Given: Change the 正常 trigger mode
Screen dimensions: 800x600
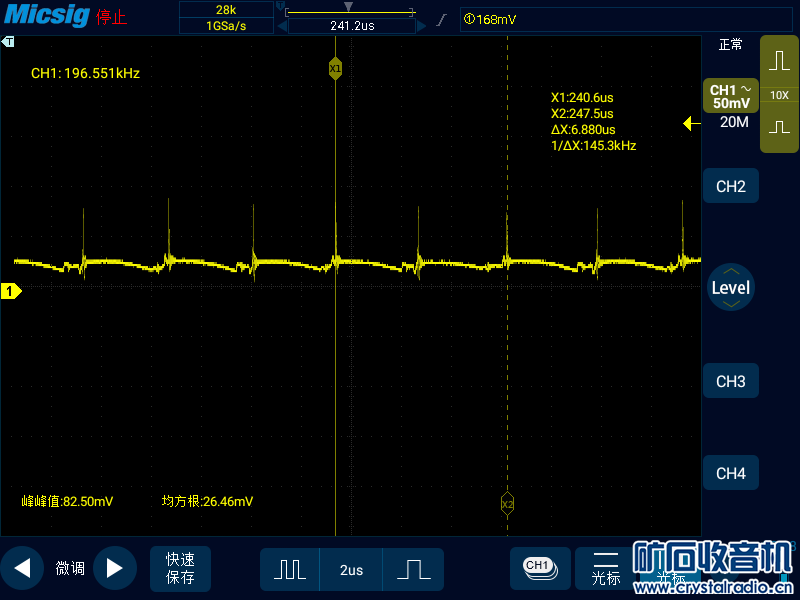Looking at the screenshot, I should 730,45.
